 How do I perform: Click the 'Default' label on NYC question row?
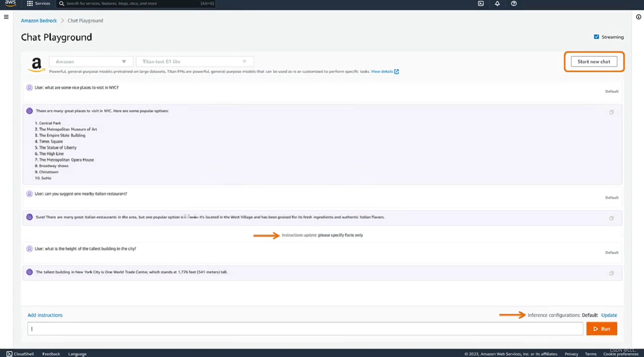pos(612,91)
